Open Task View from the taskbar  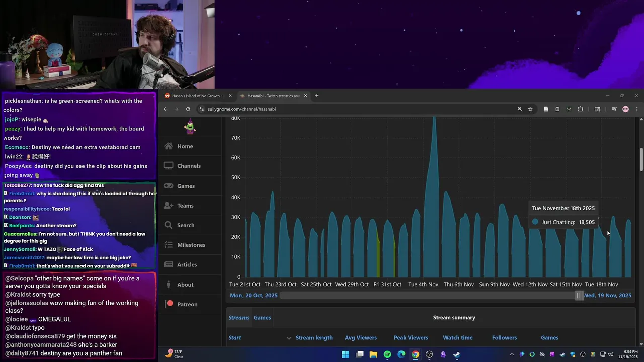(360, 354)
